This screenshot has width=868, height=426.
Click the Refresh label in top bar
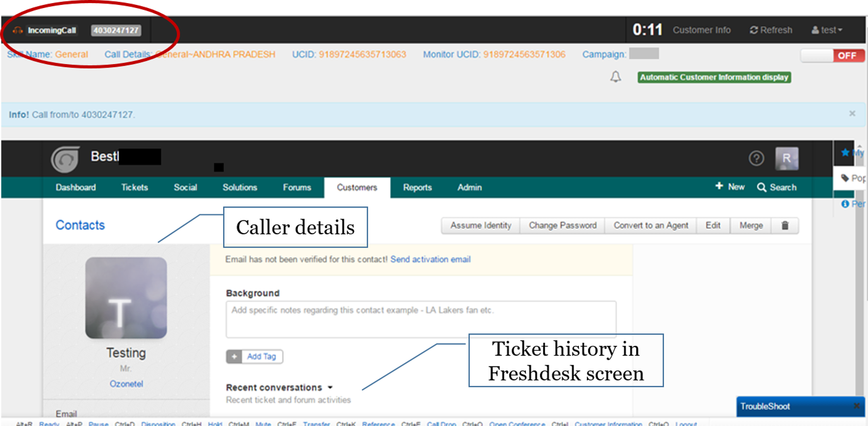(x=776, y=30)
